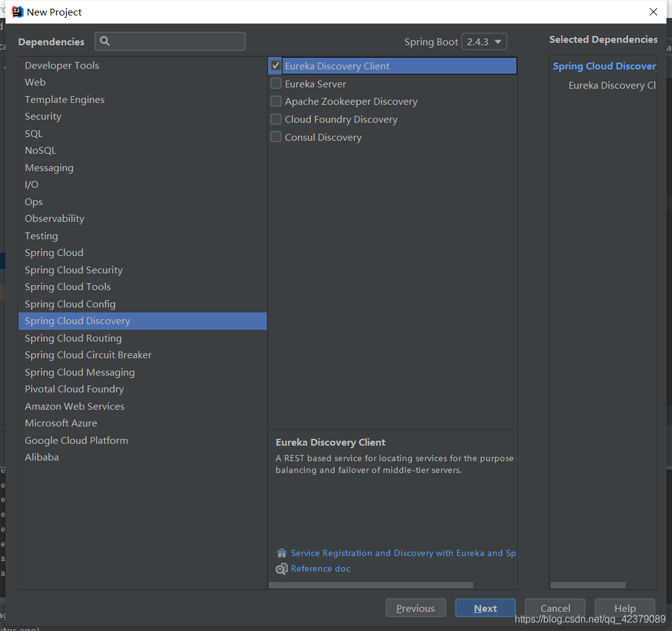
Task: Select the Consul Discovery row label
Action: pos(323,137)
